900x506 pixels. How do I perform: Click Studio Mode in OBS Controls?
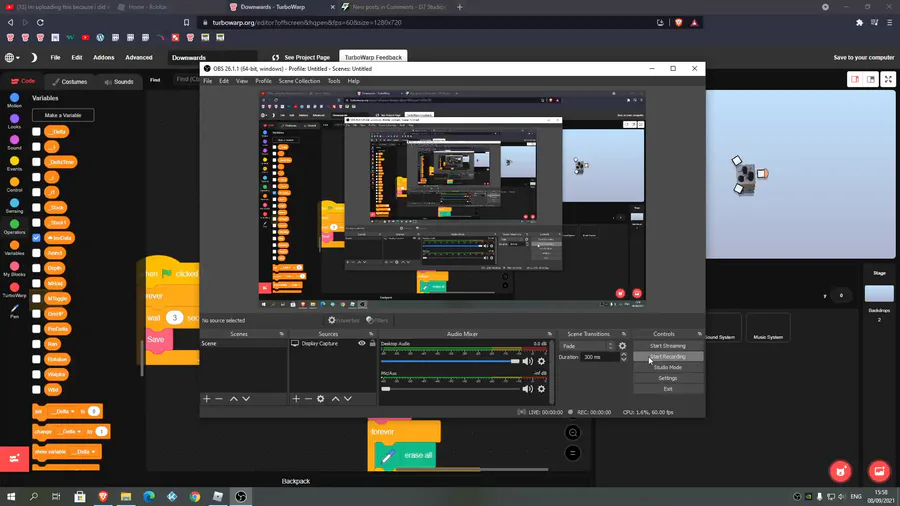(668, 367)
